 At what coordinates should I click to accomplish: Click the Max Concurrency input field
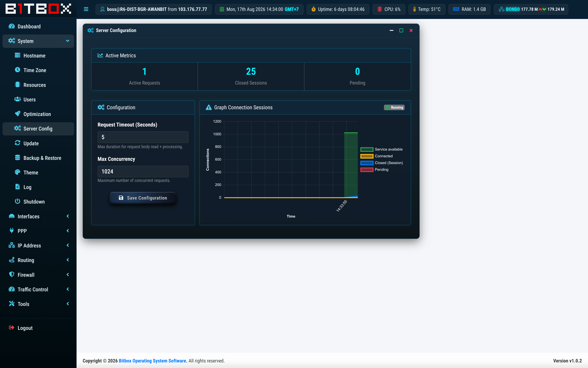point(143,171)
